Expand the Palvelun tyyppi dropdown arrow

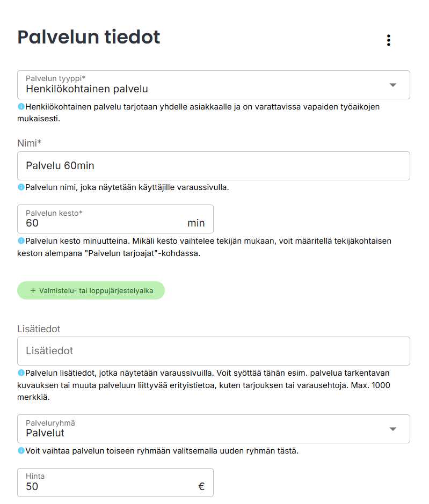[x=392, y=85]
